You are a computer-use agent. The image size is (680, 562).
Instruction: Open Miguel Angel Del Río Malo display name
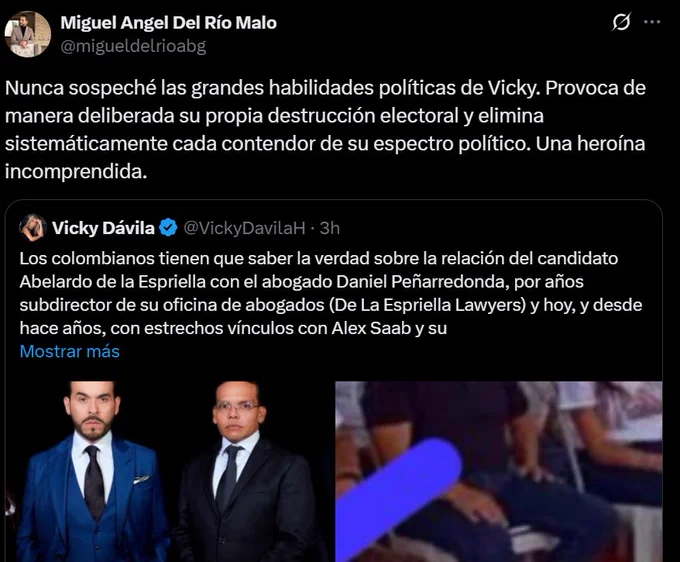coord(168,23)
